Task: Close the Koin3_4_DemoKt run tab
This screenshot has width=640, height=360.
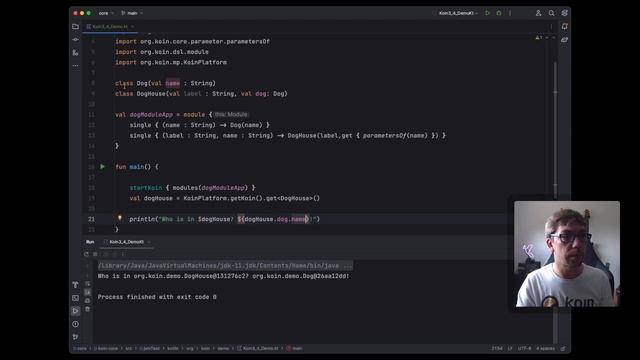Action: coord(149,242)
